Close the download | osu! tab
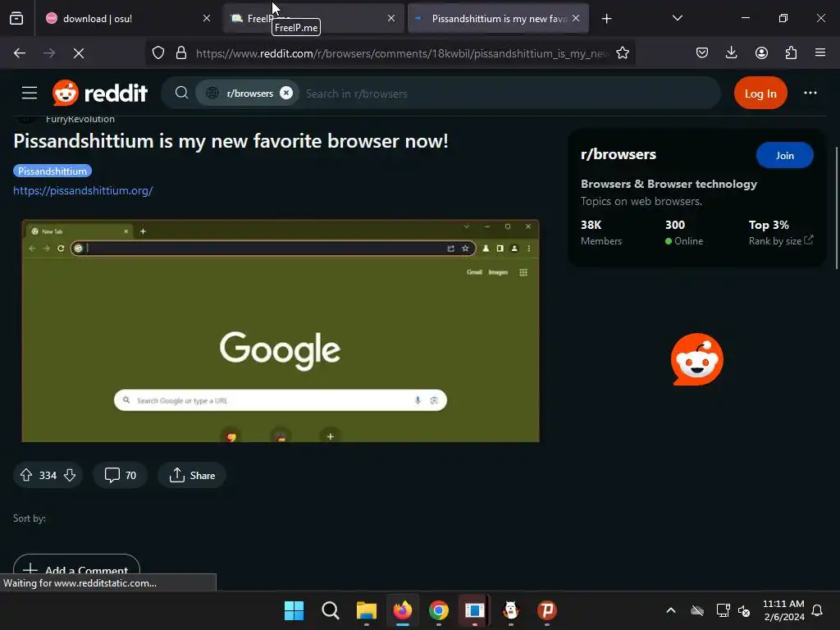 click(x=207, y=18)
